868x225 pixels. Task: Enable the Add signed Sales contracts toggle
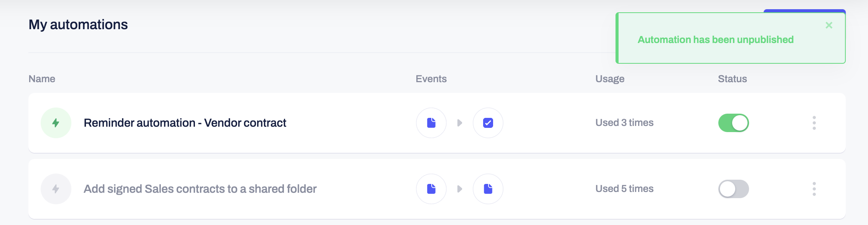point(733,189)
